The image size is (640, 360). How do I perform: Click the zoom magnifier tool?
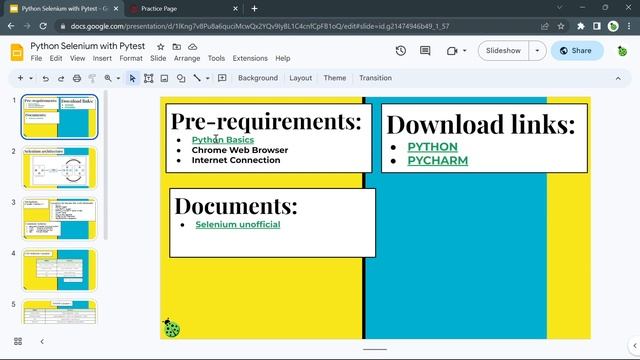point(108,78)
